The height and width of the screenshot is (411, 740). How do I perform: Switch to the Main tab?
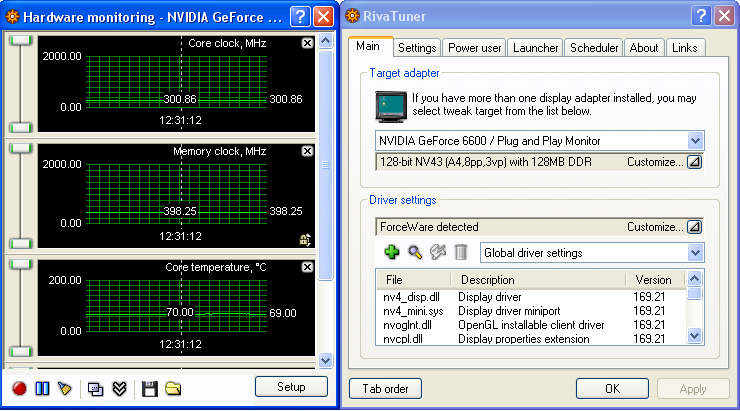pos(368,46)
